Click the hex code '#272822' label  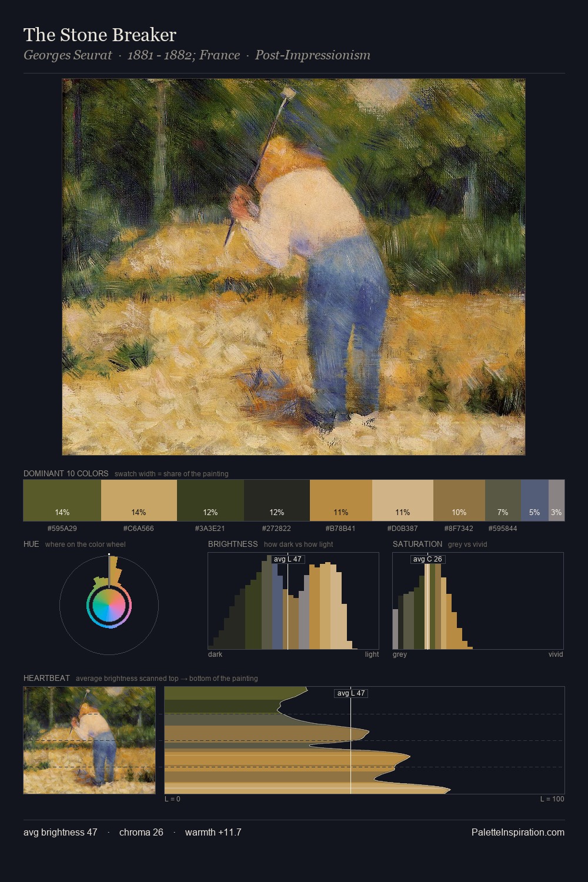click(276, 529)
